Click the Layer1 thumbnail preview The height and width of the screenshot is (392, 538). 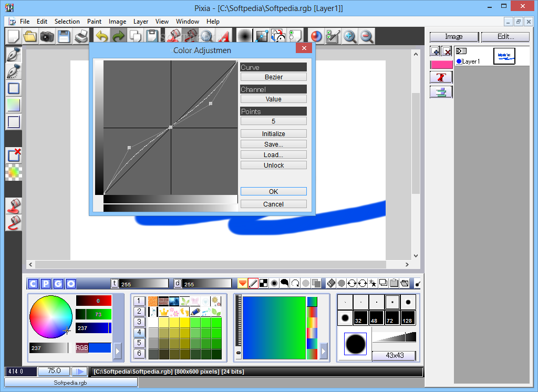click(x=504, y=56)
